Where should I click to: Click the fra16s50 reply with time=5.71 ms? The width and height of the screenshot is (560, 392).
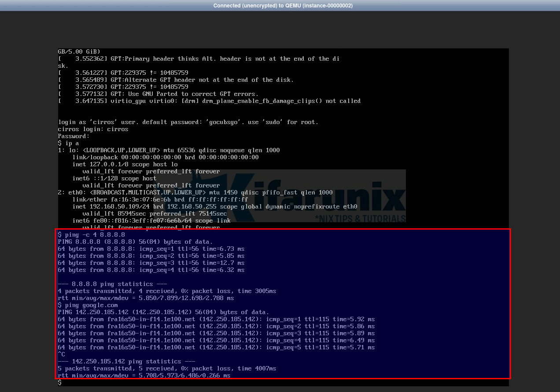[216, 348]
